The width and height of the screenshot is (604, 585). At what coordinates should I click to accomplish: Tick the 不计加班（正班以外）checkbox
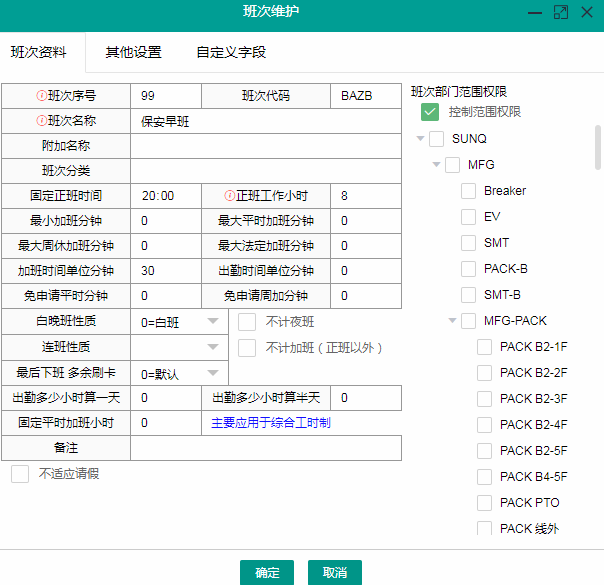[248, 348]
